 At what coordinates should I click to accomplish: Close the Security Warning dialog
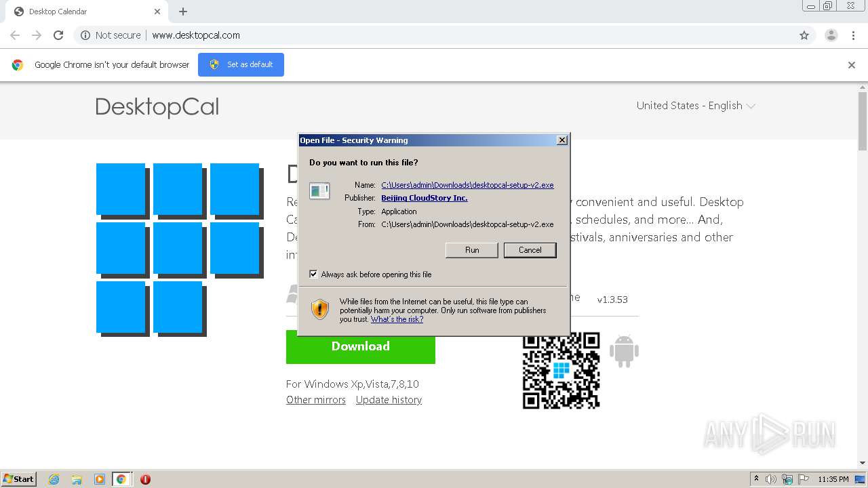562,140
